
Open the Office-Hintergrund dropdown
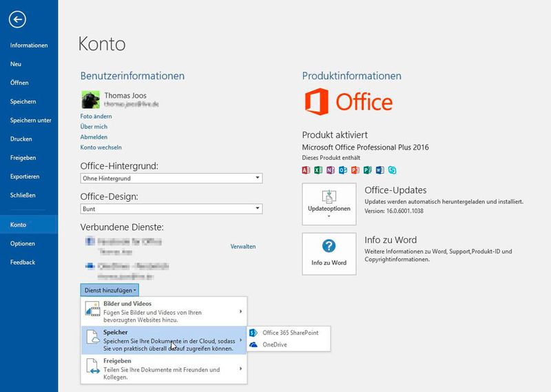pos(171,178)
